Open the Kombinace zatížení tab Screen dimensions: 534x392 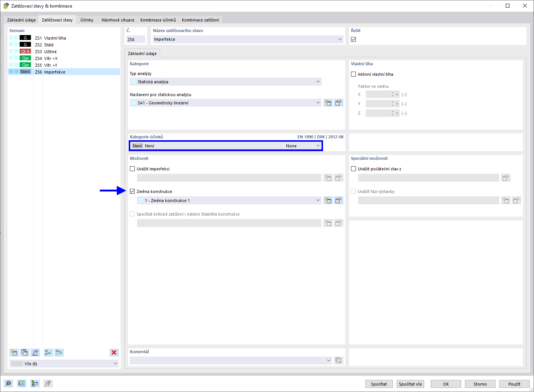[x=200, y=20]
